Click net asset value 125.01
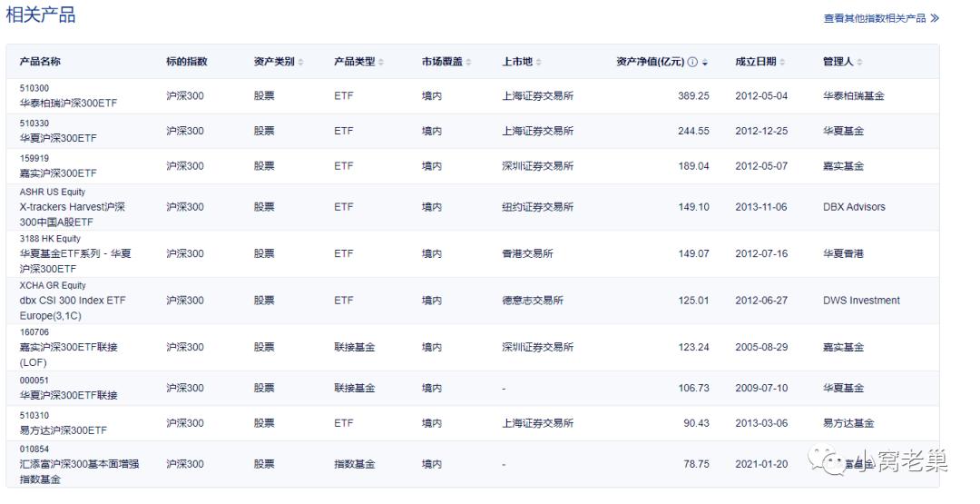The height and width of the screenshot is (504, 980). pyautogui.click(x=694, y=301)
